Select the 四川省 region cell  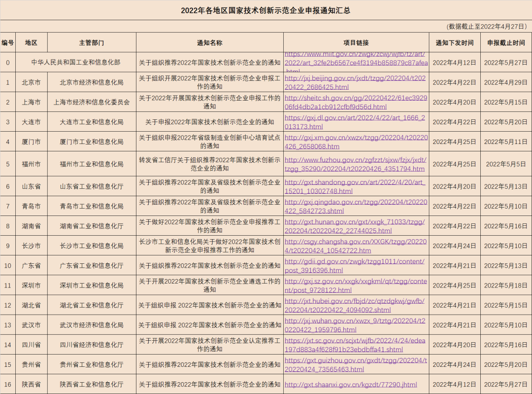[x=31, y=344]
